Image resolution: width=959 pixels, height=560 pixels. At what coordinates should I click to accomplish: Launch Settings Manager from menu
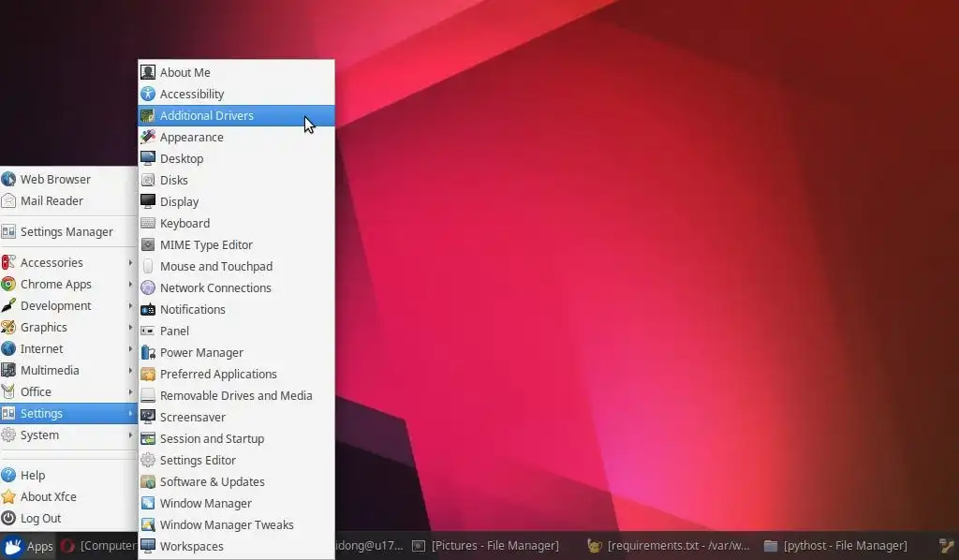tap(66, 231)
